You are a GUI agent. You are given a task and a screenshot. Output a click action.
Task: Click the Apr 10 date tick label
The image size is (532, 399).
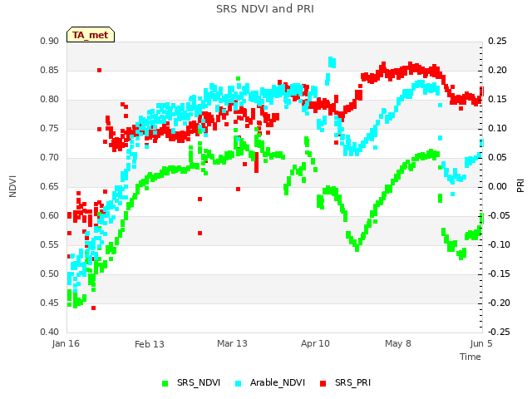point(315,343)
